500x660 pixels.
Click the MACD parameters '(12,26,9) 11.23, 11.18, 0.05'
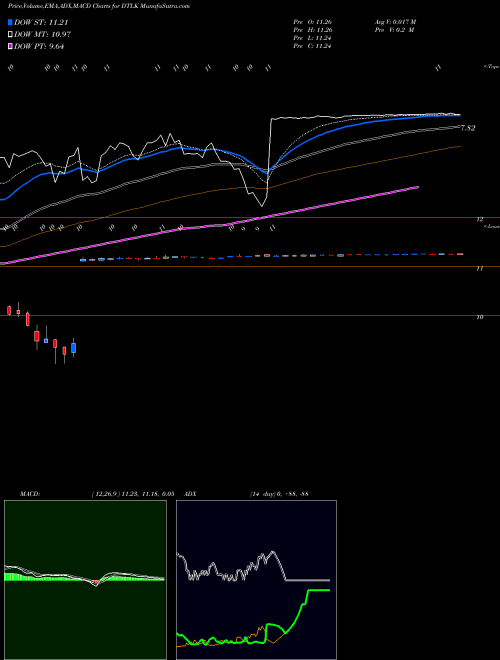click(133, 494)
